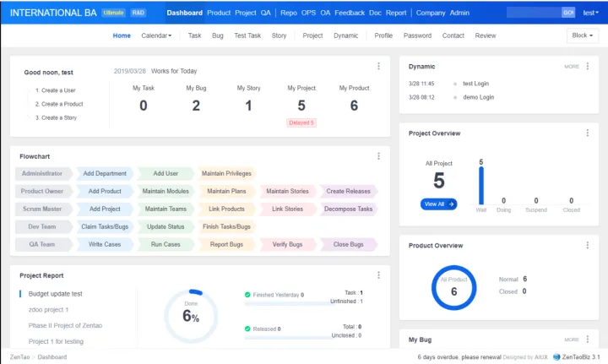
Task: Open the Test Task tab
Action: pyautogui.click(x=247, y=35)
